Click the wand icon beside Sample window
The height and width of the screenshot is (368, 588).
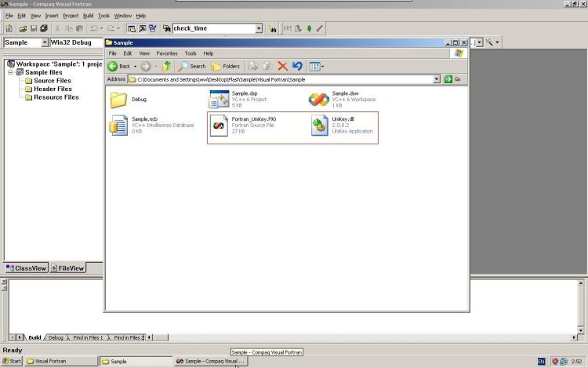[489, 42]
